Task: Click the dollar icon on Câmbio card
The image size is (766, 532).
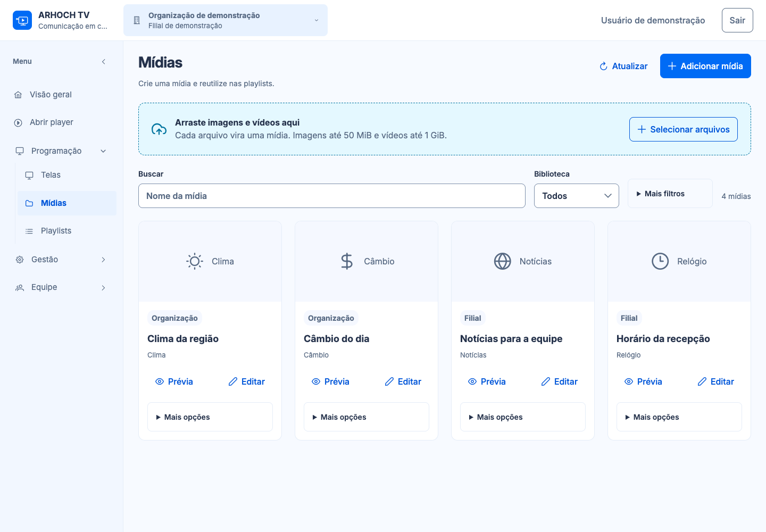Action: [347, 261]
